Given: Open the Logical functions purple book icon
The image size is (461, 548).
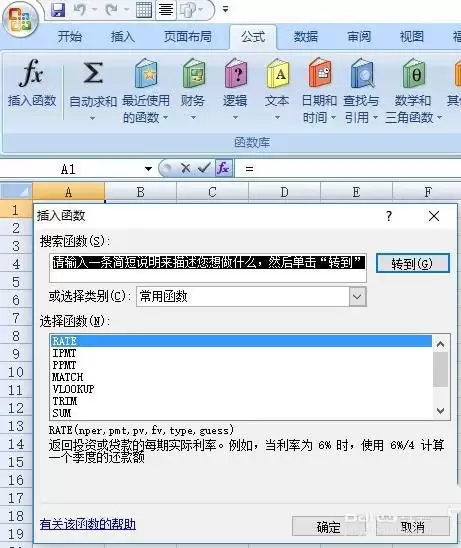Looking at the screenshot, I should pos(236,73).
